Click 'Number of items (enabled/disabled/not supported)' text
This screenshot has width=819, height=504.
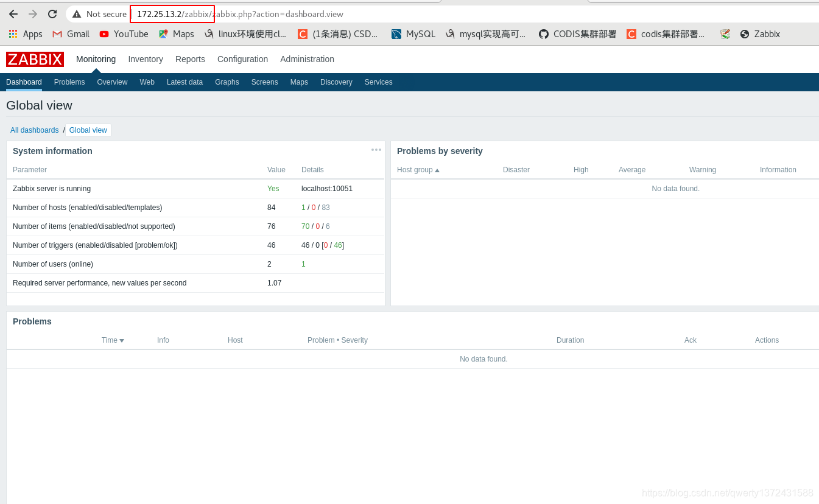pyautogui.click(x=94, y=226)
